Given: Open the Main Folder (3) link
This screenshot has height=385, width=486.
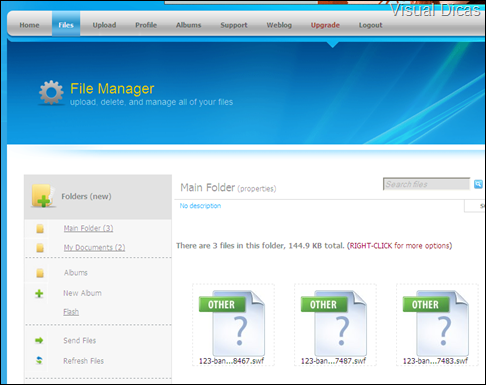Looking at the screenshot, I should pos(88,228).
